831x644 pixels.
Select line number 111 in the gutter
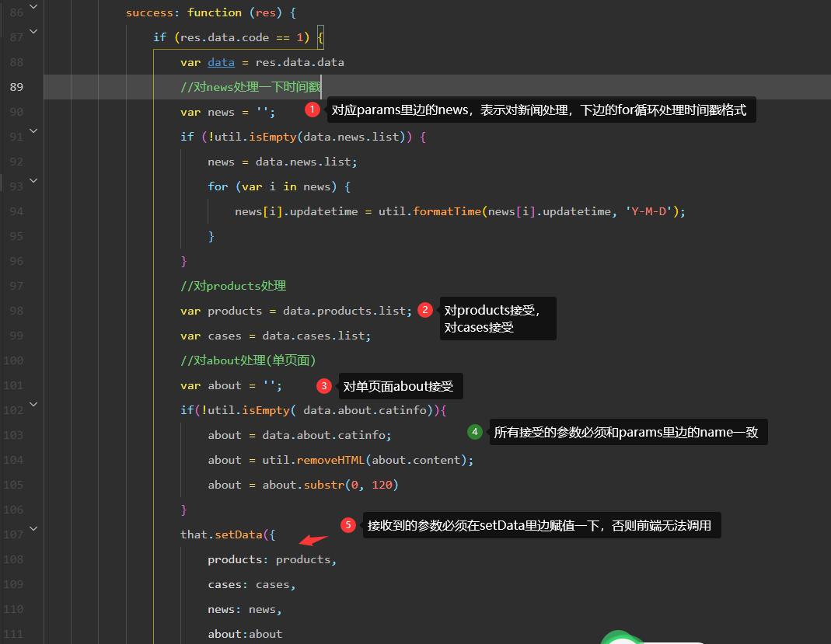(13, 634)
